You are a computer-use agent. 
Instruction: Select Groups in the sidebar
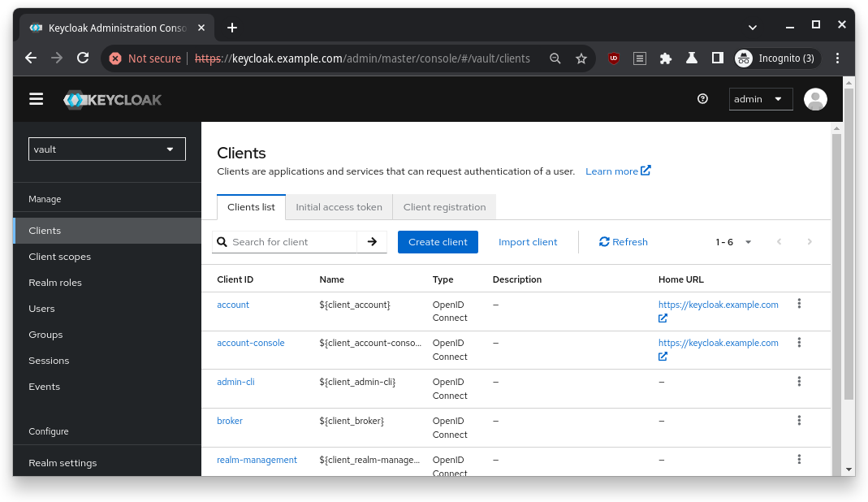coord(107,335)
